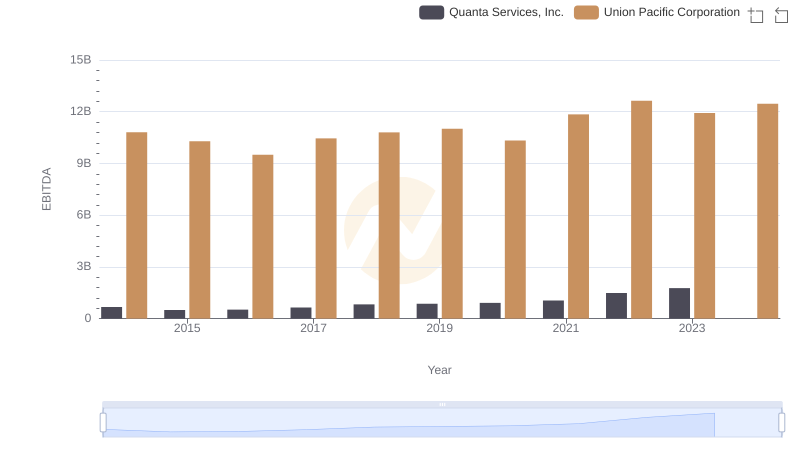Click the tallest Union Pacific bar for 2022

coord(641,210)
